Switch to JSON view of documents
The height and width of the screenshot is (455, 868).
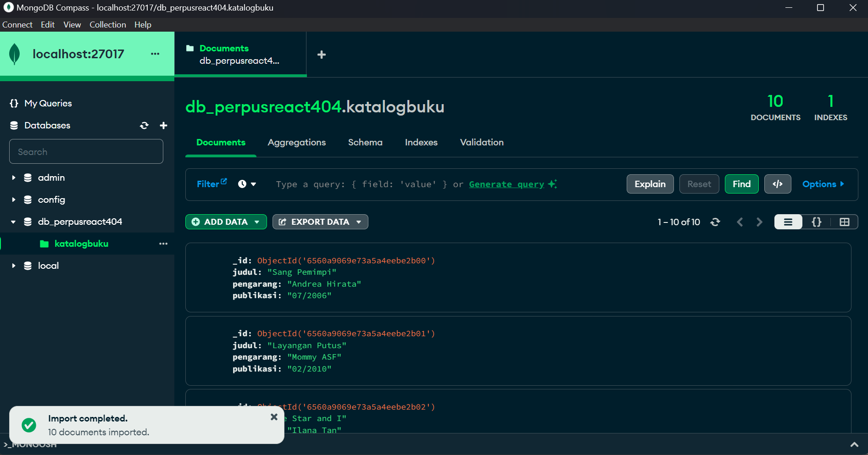817,222
